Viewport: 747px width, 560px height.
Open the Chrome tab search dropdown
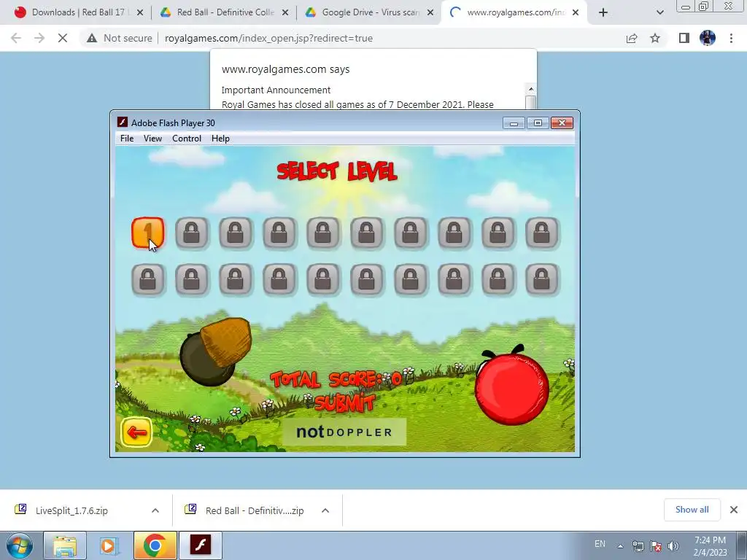tap(659, 13)
